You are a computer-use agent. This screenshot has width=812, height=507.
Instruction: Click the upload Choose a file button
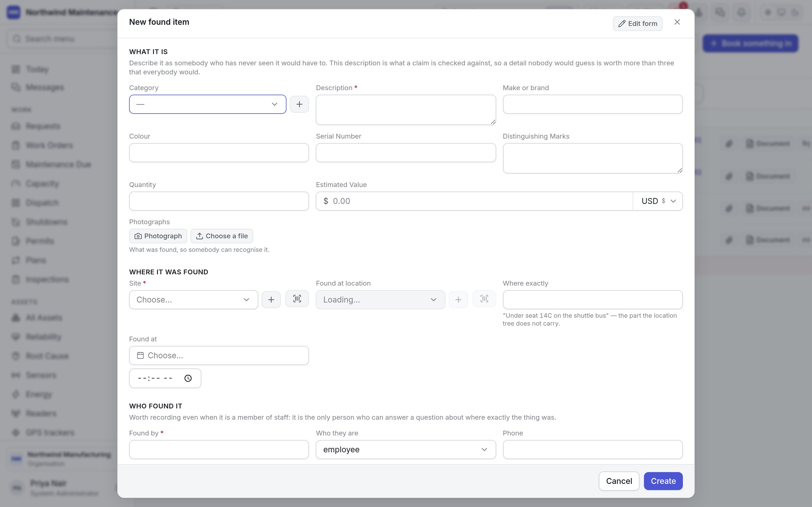coord(222,236)
